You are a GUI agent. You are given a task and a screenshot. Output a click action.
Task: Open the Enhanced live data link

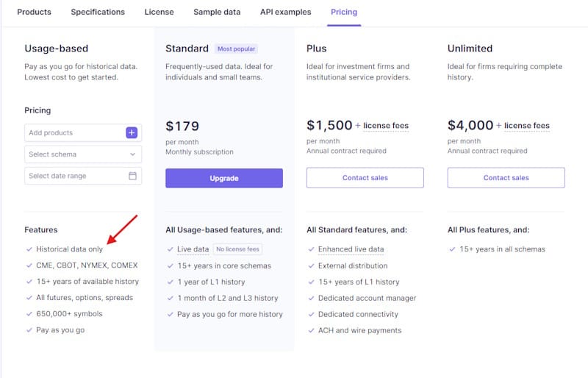(351, 249)
